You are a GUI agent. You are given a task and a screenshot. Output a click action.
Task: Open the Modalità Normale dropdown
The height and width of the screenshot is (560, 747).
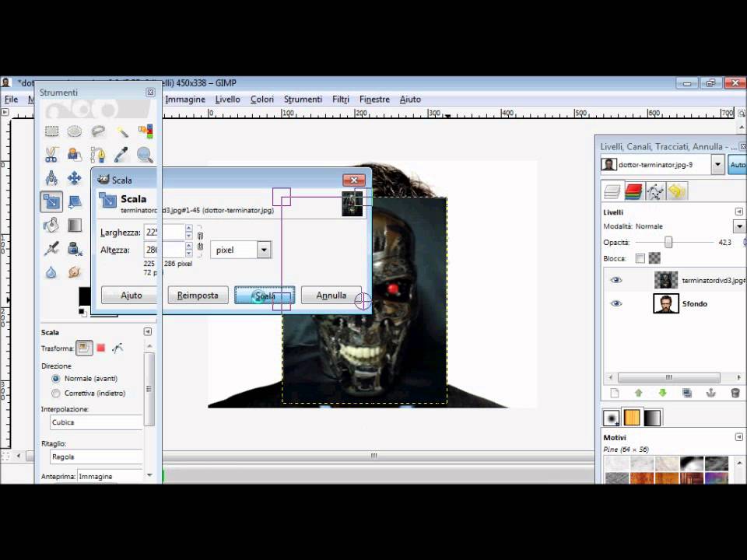[739, 226]
